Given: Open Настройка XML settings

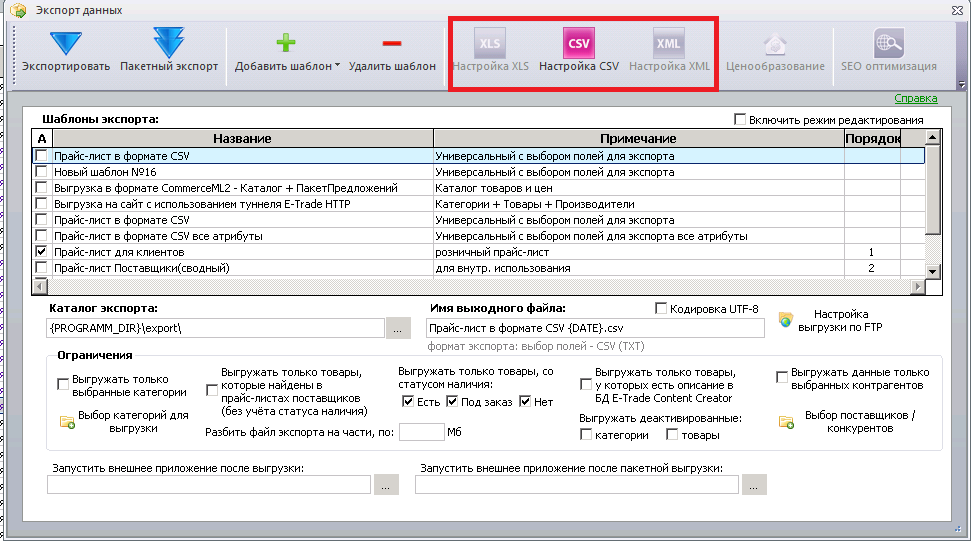Looking at the screenshot, I should pyautogui.click(x=669, y=51).
